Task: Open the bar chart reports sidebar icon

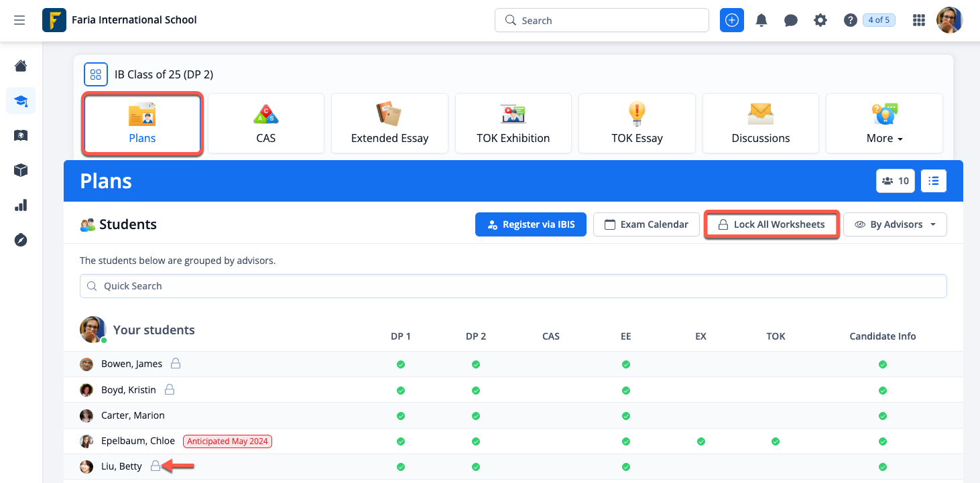Action: click(21, 205)
